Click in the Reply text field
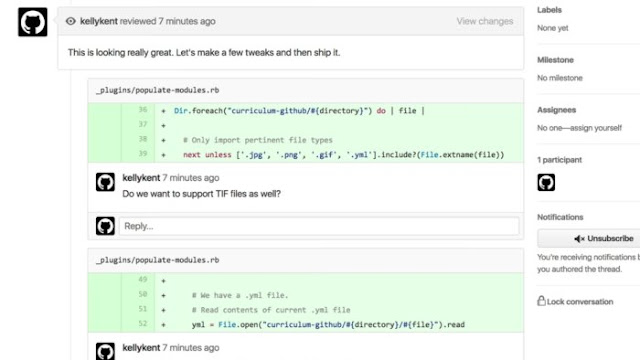The width and height of the screenshot is (640, 360). click(319, 226)
